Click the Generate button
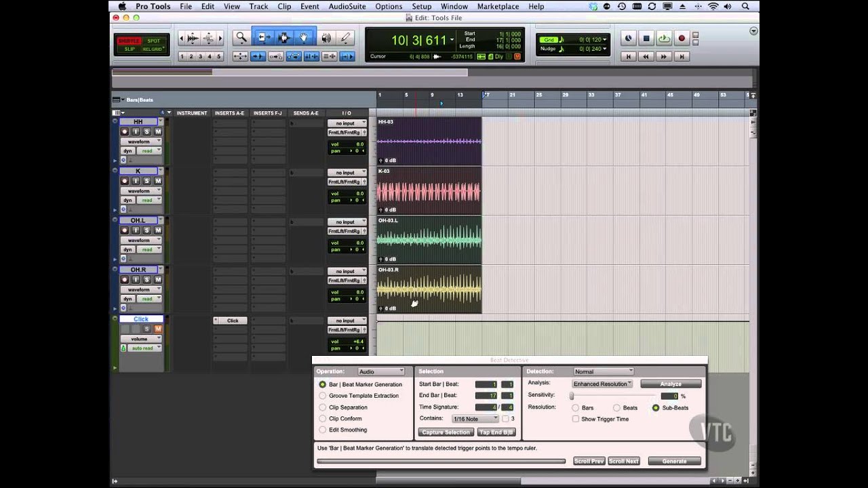The height and width of the screenshot is (488, 868). (674, 461)
